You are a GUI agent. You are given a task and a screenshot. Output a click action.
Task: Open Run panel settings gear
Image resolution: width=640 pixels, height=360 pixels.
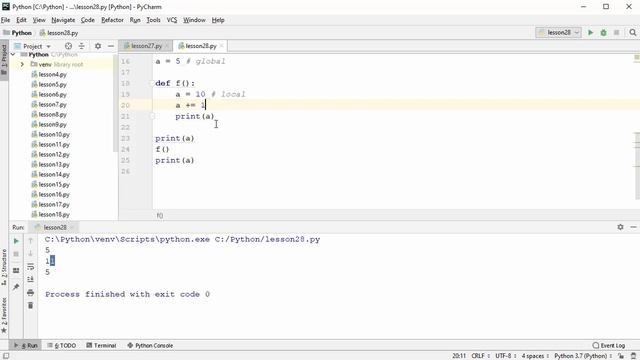point(620,227)
